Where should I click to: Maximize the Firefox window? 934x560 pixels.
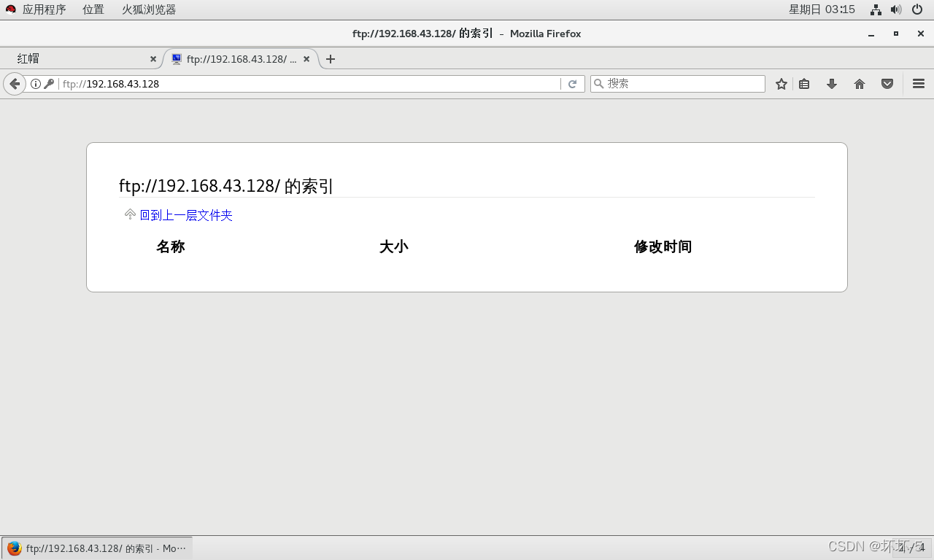896,34
